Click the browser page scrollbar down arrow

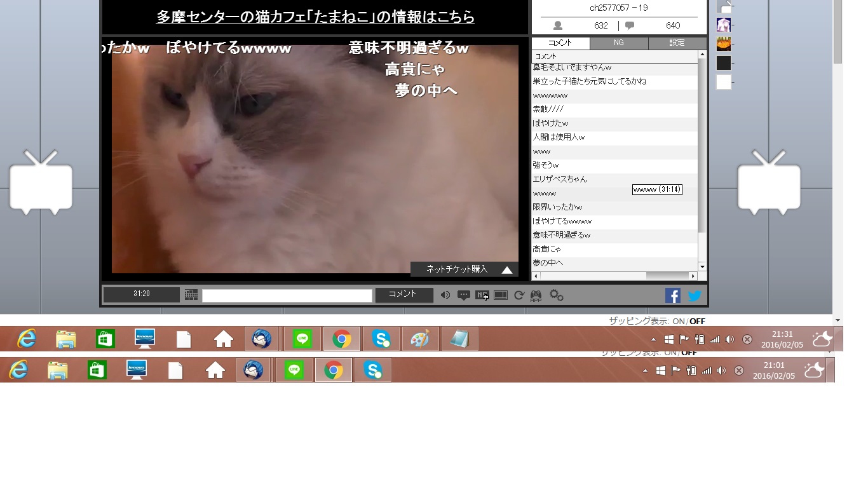[837, 320]
